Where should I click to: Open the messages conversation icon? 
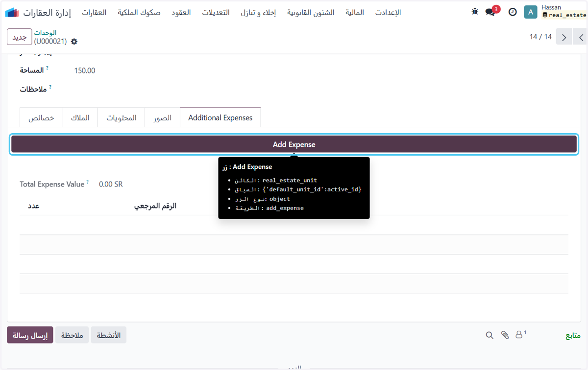point(490,12)
